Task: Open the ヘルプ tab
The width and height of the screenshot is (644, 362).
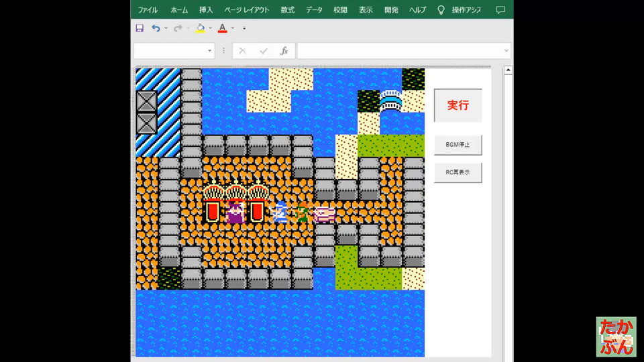Action: pyautogui.click(x=418, y=10)
